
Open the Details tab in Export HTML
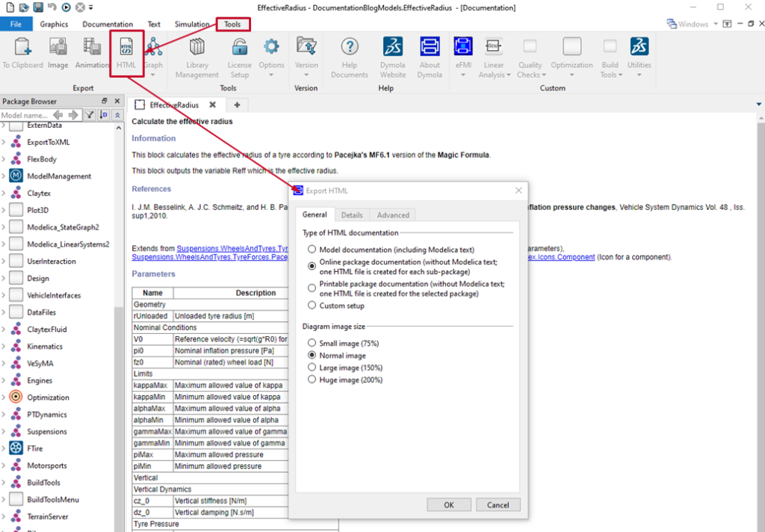click(x=352, y=214)
